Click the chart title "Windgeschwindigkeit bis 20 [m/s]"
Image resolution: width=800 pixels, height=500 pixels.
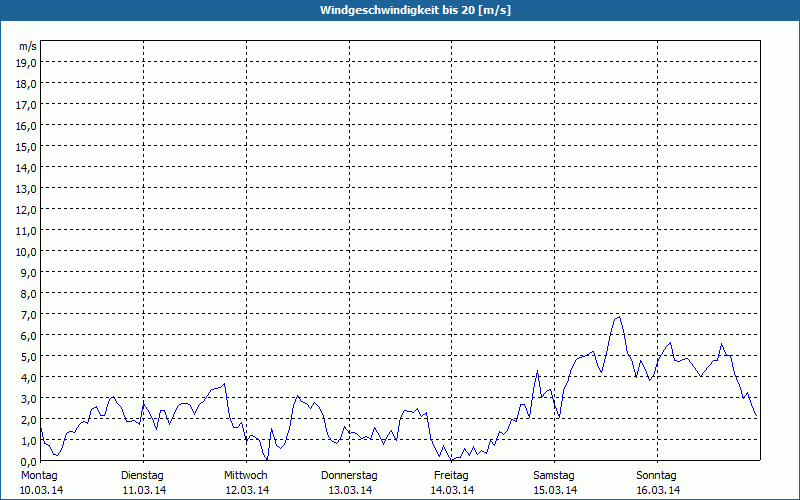click(x=400, y=10)
